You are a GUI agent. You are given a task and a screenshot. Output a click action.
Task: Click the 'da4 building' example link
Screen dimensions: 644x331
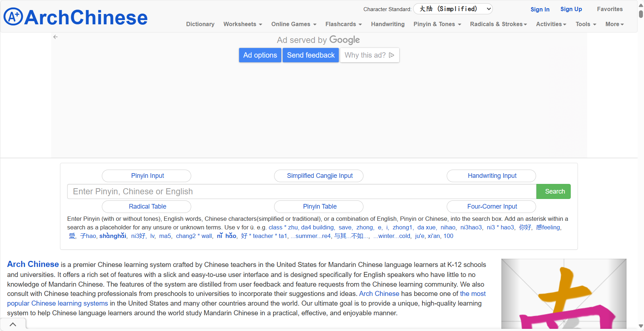[x=317, y=227]
